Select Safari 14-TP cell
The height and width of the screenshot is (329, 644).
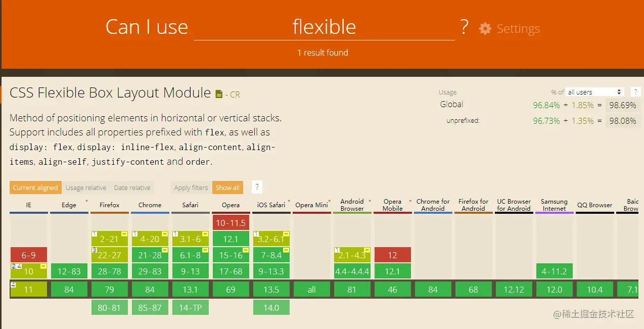191,307
